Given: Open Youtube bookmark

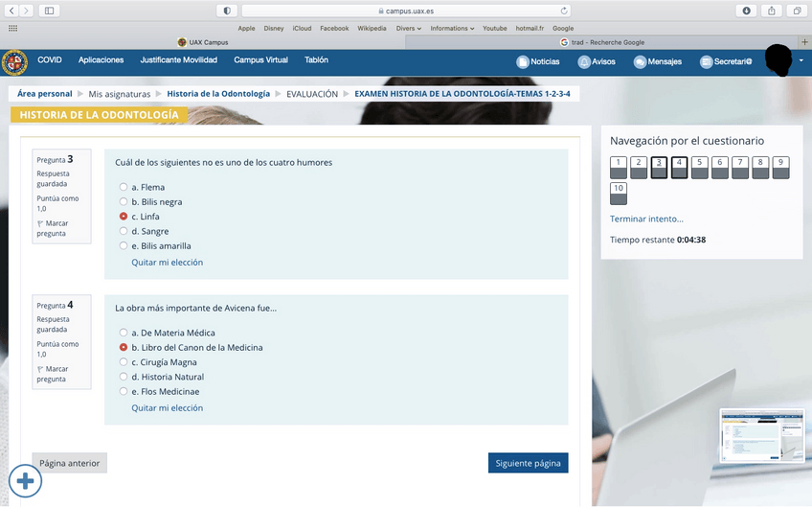Looking at the screenshot, I should click(x=494, y=28).
